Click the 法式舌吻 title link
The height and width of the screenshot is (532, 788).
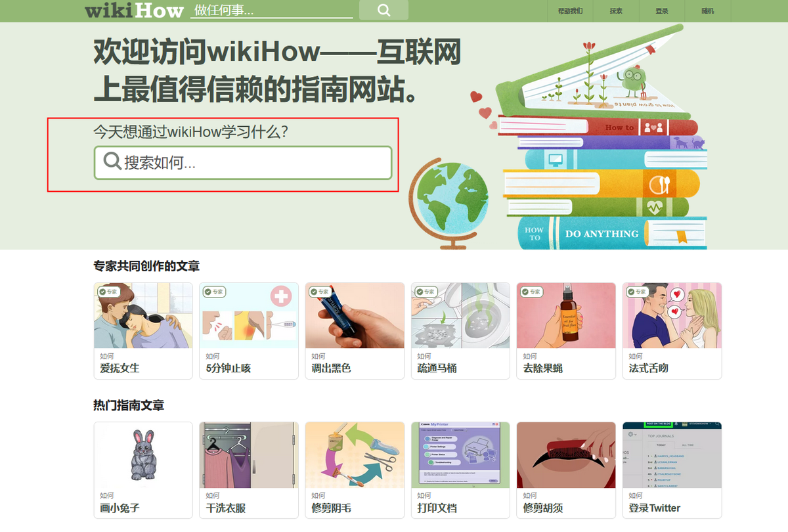(648, 368)
